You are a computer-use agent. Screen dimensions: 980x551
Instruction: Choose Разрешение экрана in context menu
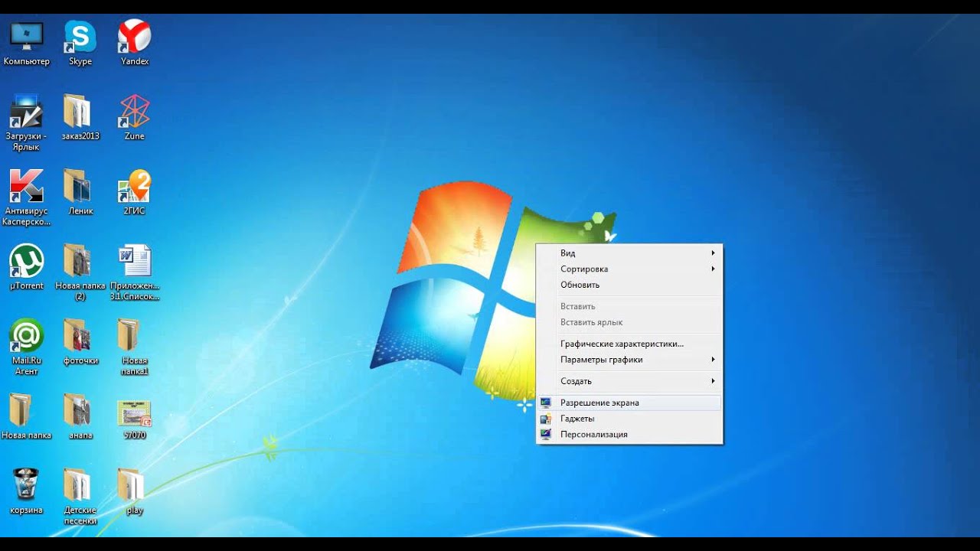coord(629,403)
